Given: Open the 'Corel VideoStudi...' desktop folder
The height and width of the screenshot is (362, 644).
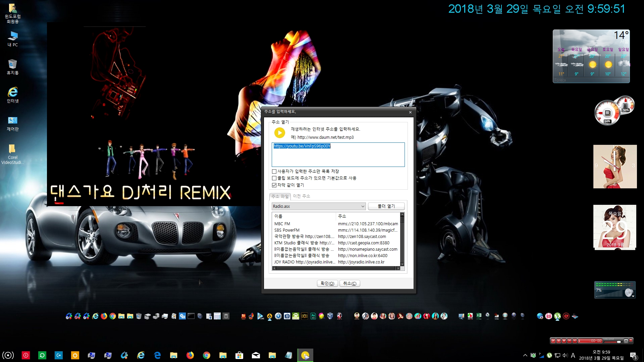Looking at the screenshot, I should point(12,154).
